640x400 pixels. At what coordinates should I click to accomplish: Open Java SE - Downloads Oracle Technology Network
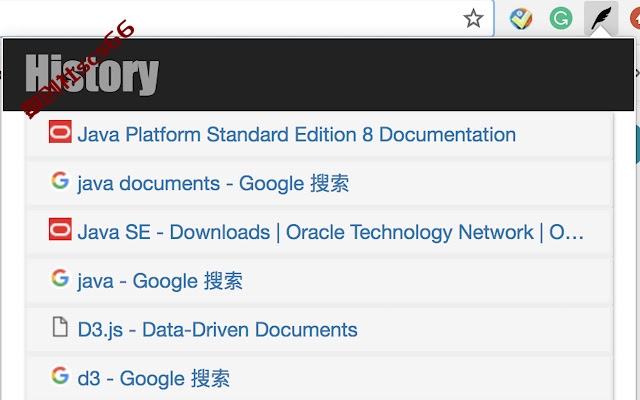coord(331,232)
